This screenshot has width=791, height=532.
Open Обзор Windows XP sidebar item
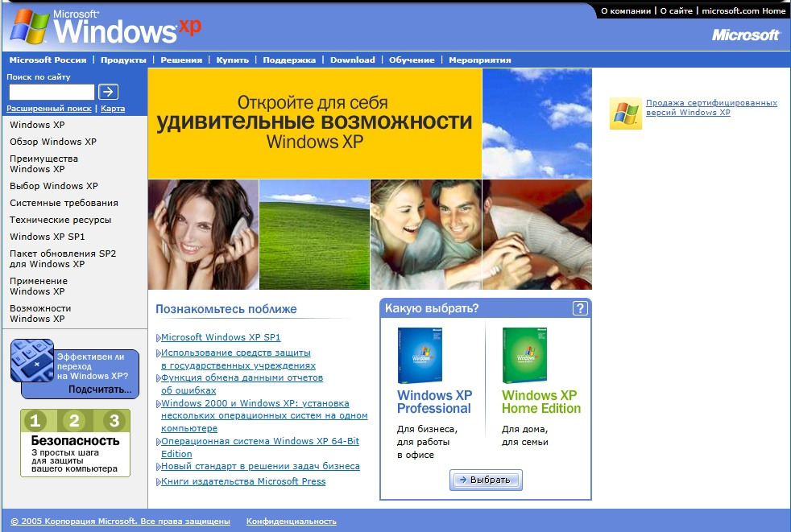click(53, 142)
